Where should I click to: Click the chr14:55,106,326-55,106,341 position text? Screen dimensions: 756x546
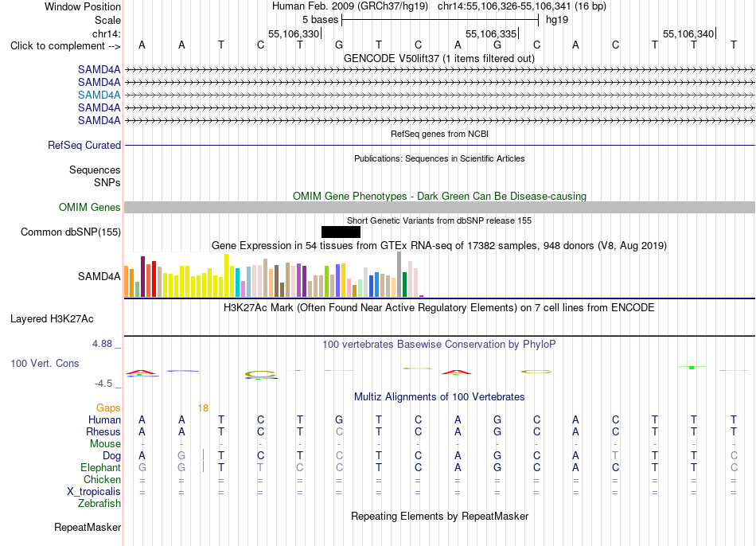click(x=505, y=6)
